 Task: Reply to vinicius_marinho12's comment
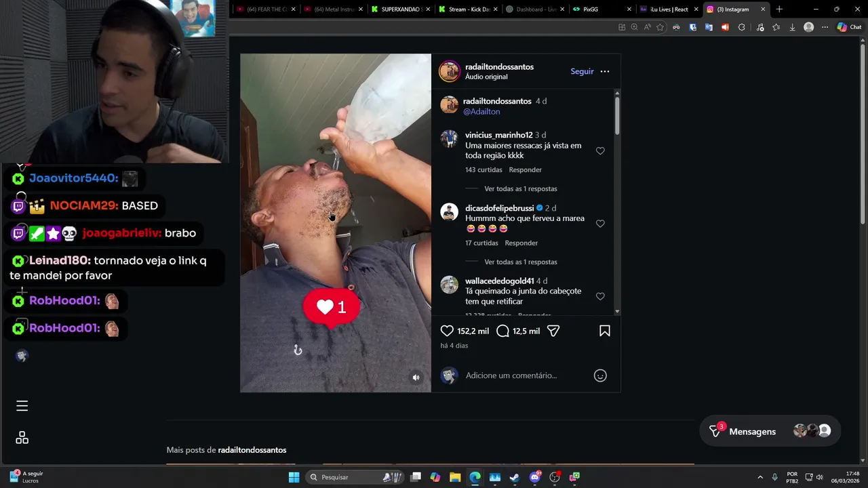526,170
